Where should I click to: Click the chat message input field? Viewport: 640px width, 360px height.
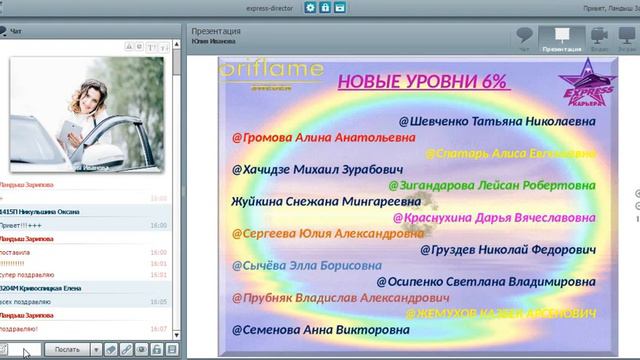click(x=24, y=349)
